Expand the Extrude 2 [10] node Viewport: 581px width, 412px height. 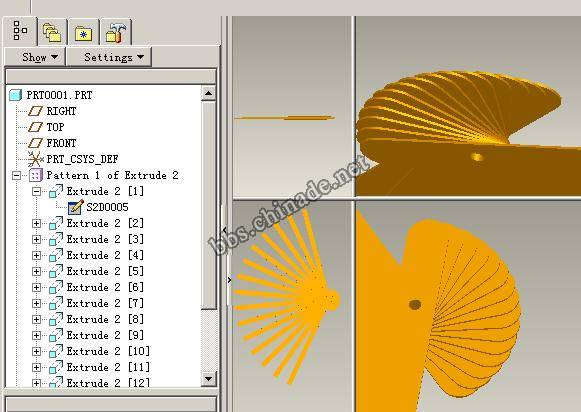36,351
